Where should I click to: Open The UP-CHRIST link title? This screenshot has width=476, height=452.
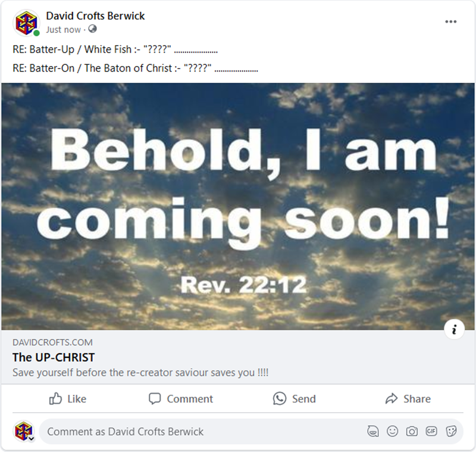[54, 357]
